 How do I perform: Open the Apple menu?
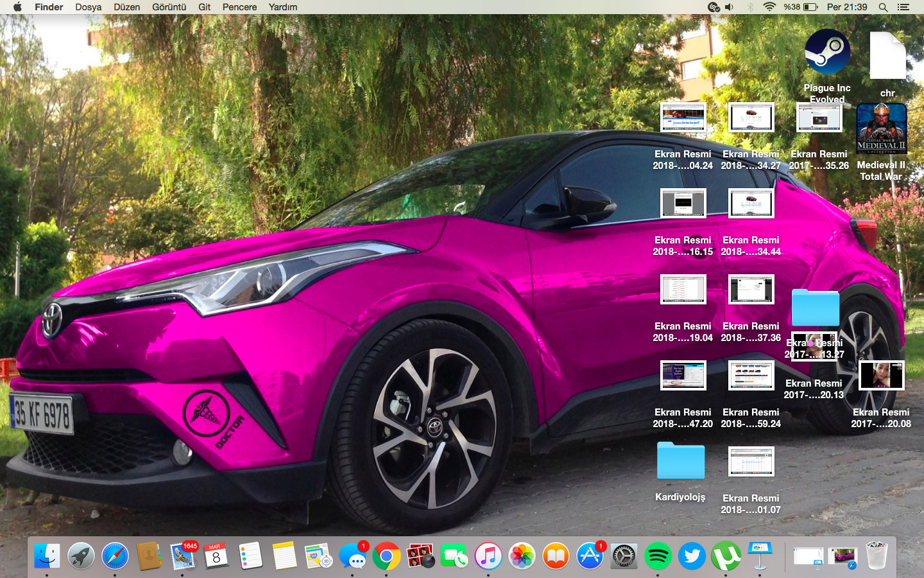pos(17,7)
